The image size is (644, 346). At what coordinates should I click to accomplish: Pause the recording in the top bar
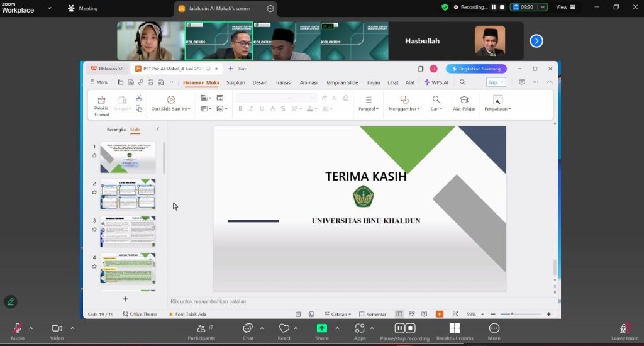coord(493,7)
